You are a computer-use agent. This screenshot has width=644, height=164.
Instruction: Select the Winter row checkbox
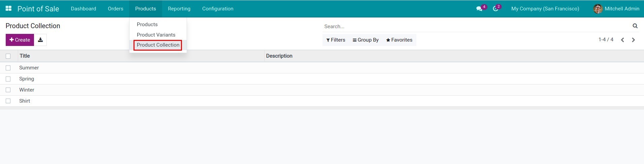[x=8, y=90]
